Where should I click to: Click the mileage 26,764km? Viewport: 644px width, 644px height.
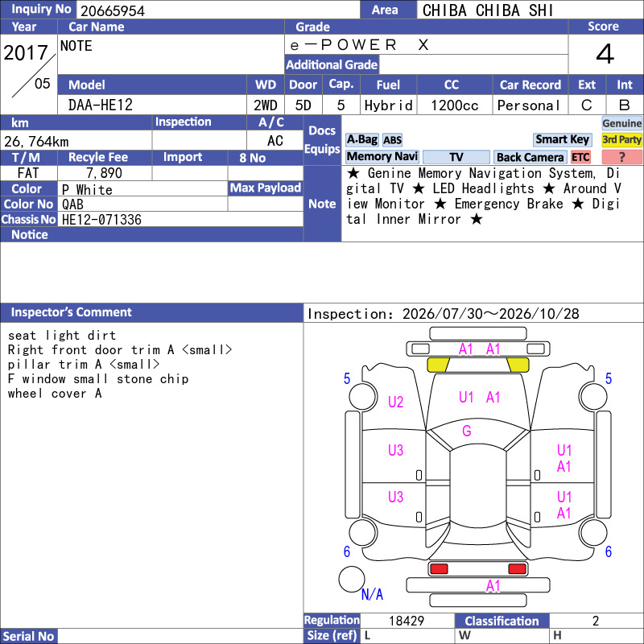[36, 142]
